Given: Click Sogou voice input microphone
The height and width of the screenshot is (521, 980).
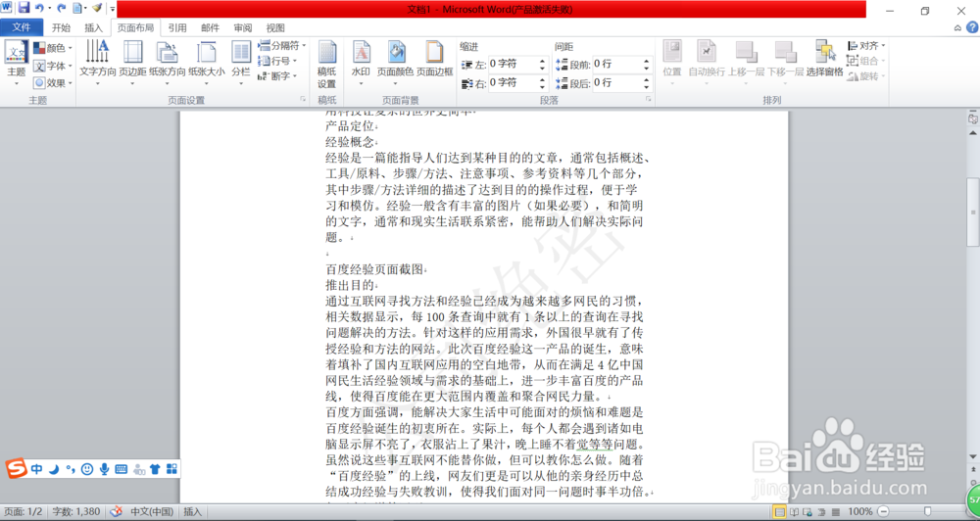Looking at the screenshot, I should point(105,468).
